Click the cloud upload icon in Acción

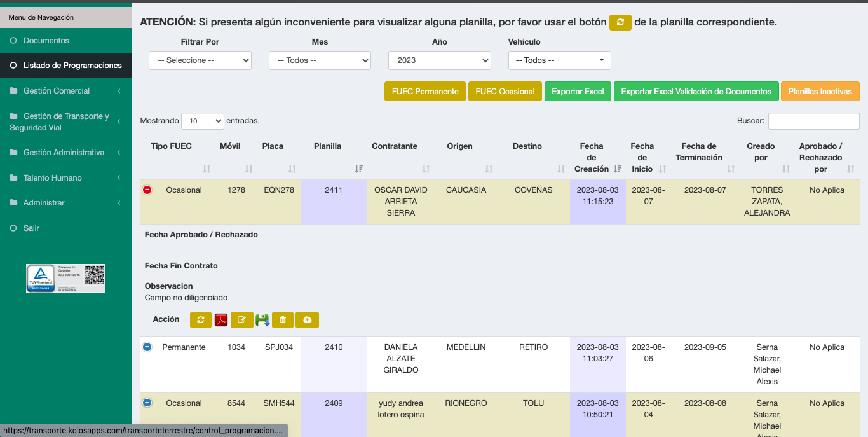[x=307, y=320]
